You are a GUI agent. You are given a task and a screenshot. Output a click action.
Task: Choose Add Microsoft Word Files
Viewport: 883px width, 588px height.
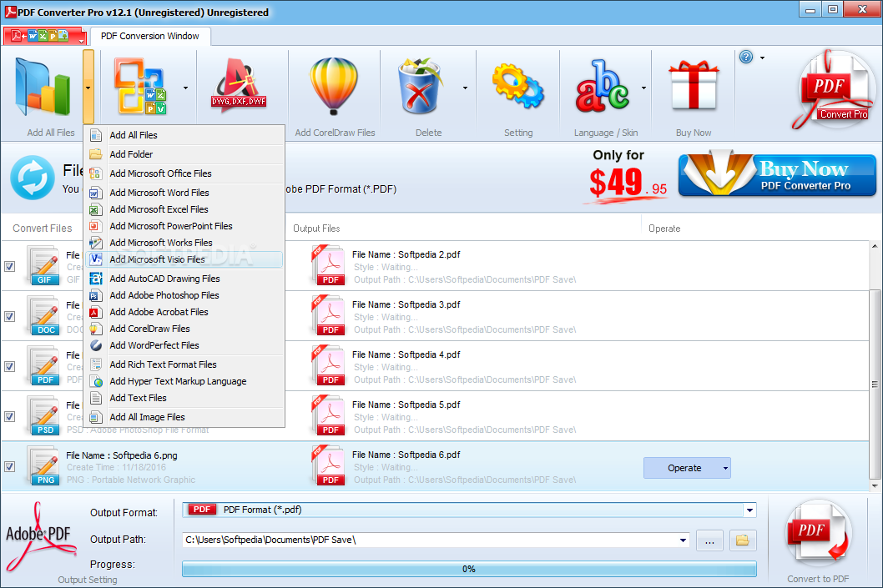(184, 193)
